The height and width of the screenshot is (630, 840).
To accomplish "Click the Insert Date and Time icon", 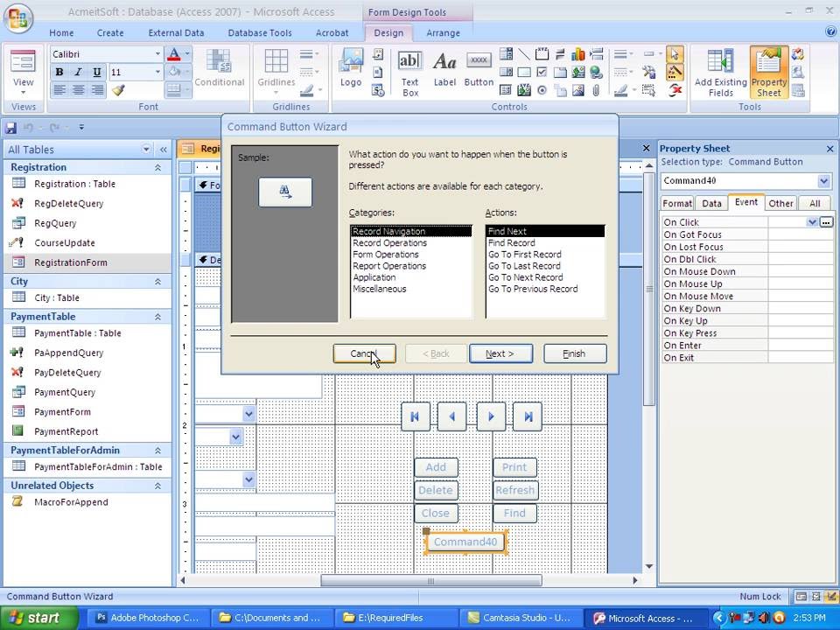I will point(378,90).
